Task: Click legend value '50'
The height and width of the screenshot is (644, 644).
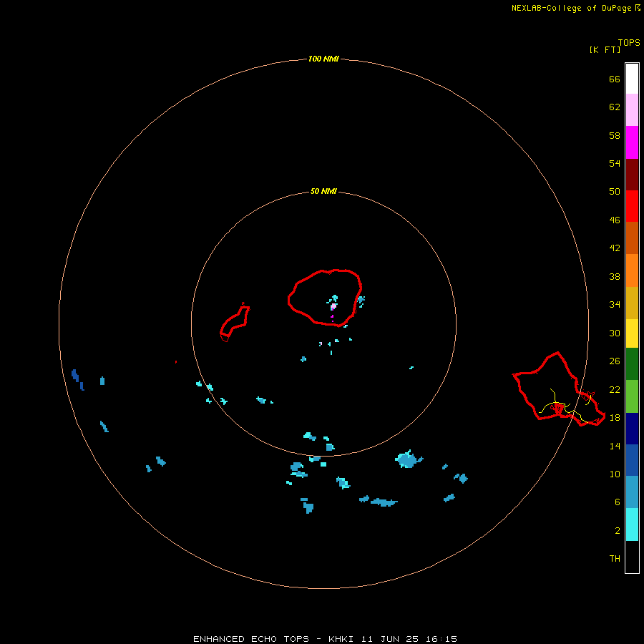Action: point(615,191)
